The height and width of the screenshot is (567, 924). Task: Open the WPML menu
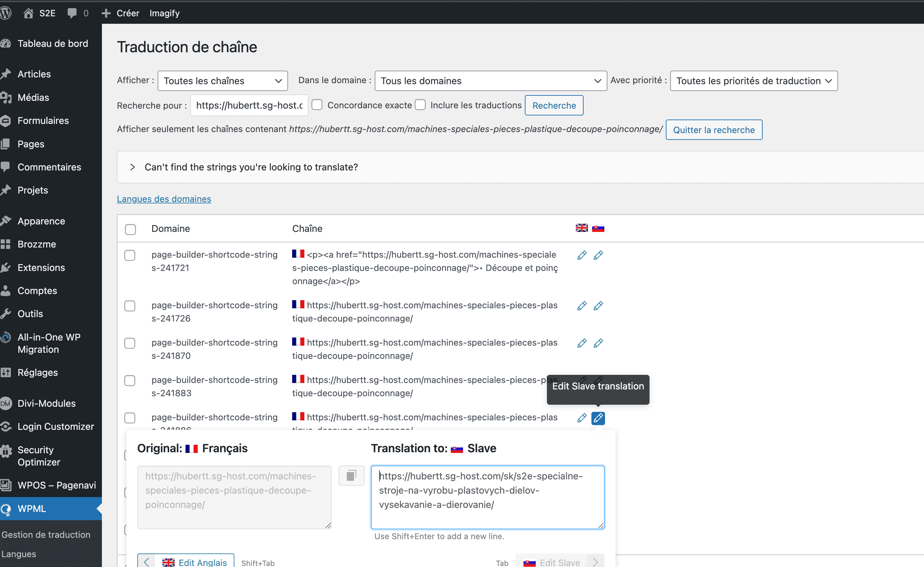51,509
